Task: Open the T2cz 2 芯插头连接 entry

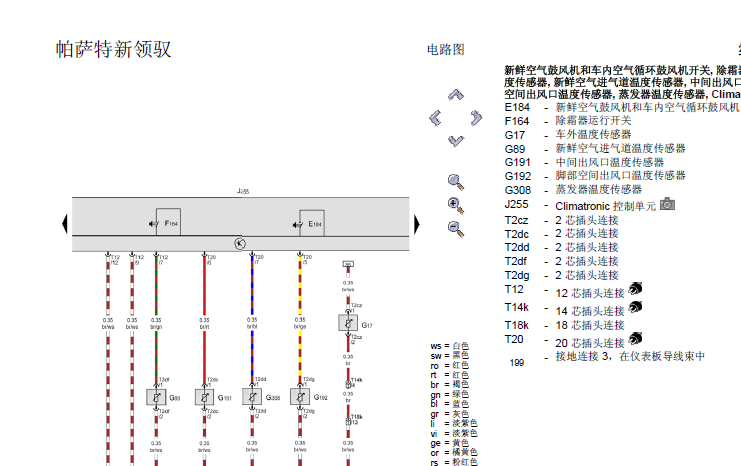Action: [561, 220]
